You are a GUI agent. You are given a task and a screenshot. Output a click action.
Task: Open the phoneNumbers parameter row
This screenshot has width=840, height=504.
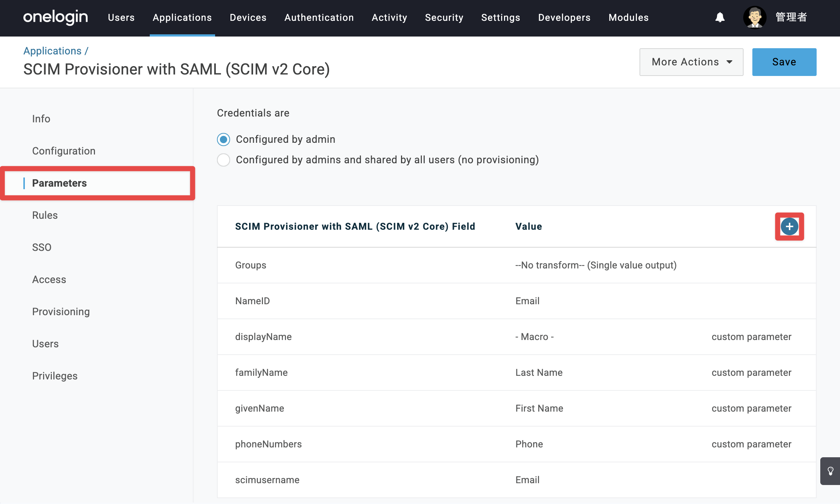point(516,444)
